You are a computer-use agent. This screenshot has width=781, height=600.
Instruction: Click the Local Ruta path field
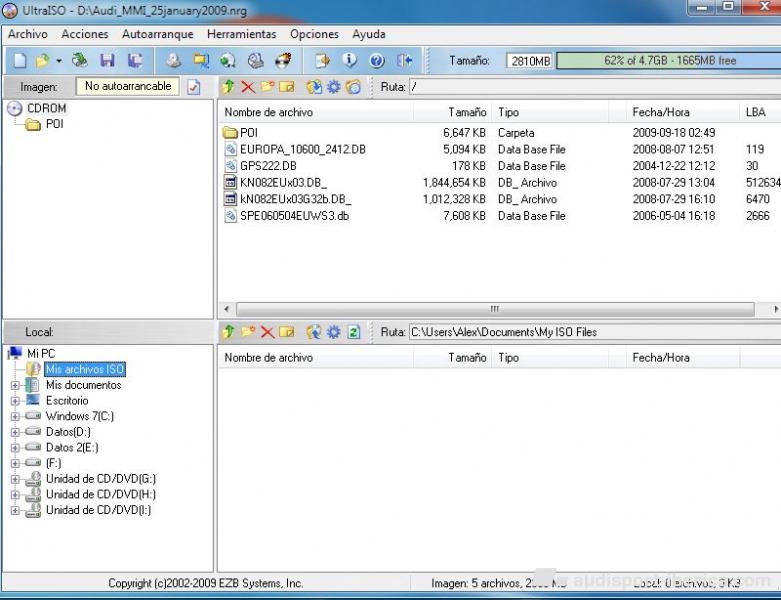595,332
